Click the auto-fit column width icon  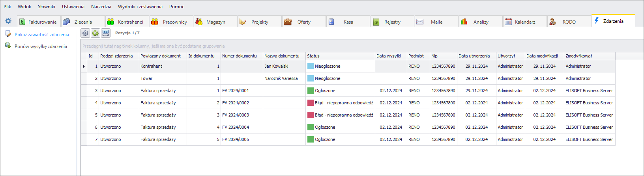click(x=106, y=33)
